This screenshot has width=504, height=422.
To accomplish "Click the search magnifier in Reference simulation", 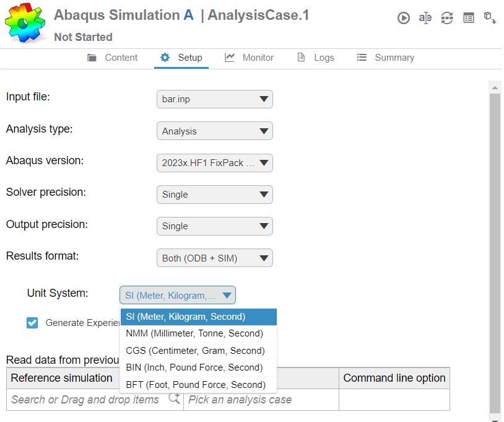I will coord(175,399).
